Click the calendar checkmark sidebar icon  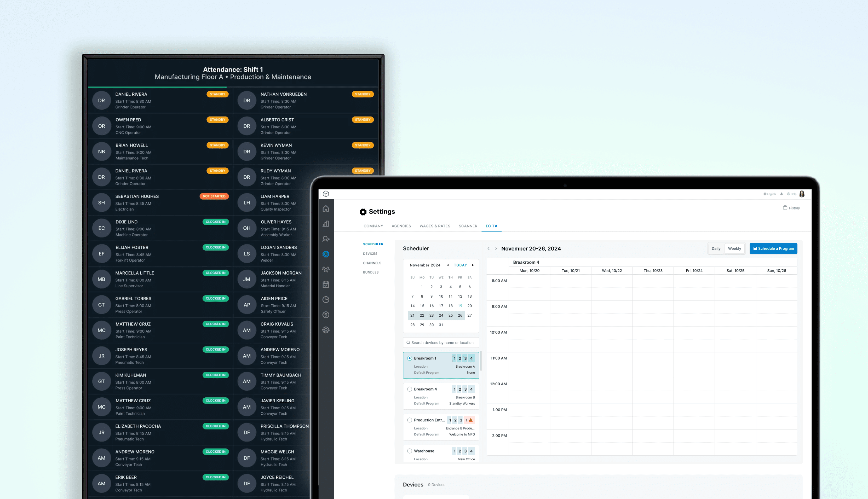coord(326,285)
